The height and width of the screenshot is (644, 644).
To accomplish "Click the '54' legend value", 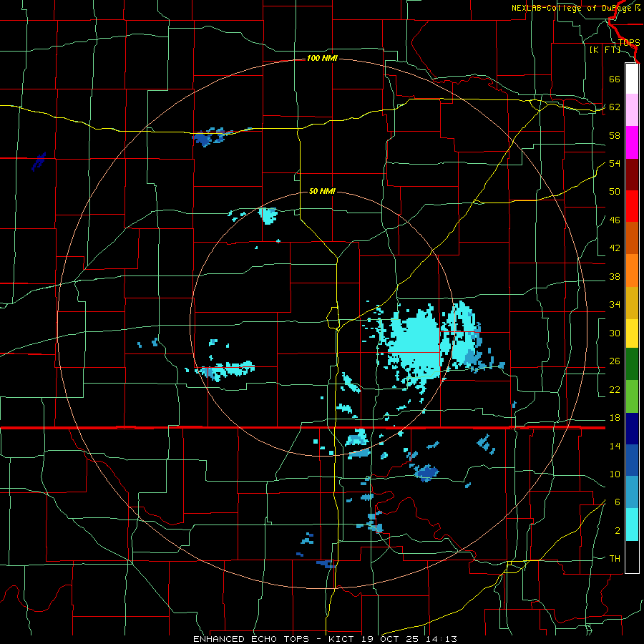I will (615, 163).
